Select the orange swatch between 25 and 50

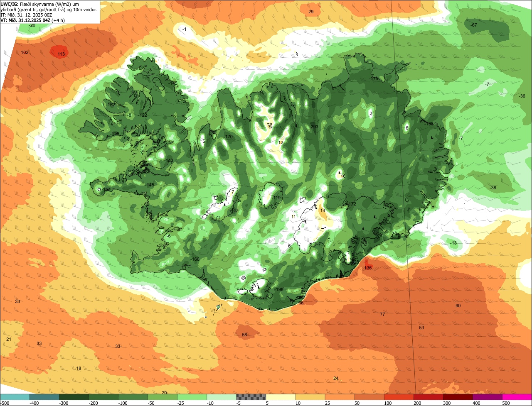[x=340, y=397]
